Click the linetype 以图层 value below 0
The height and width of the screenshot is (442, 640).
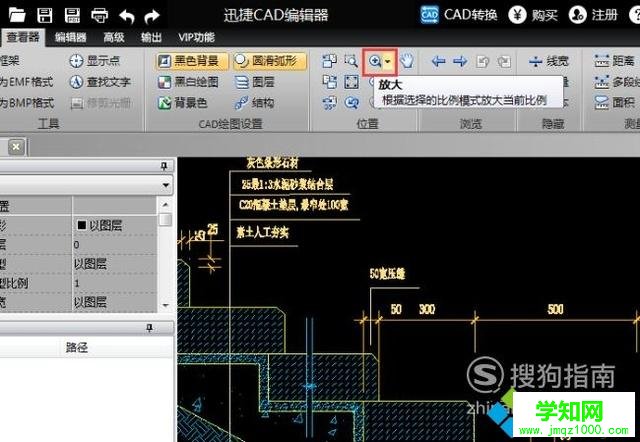(x=90, y=264)
